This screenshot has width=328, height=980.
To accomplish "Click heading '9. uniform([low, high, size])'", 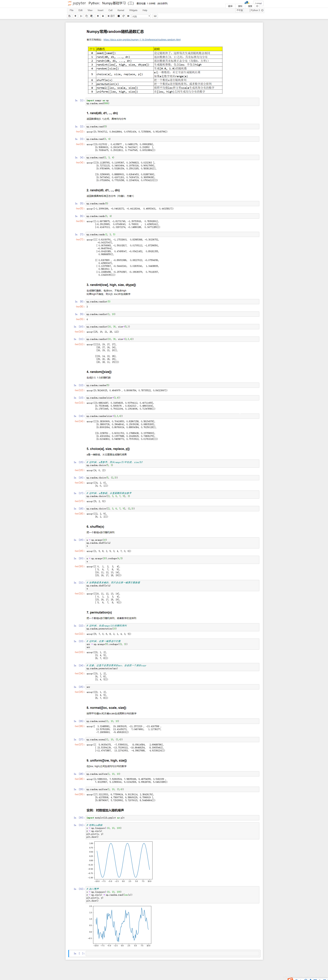I will tap(107, 761).
